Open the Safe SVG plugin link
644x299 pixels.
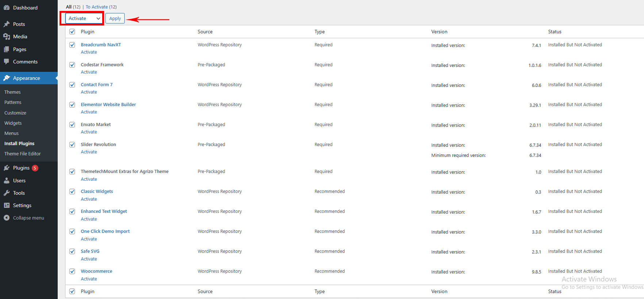[x=90, y=251]
